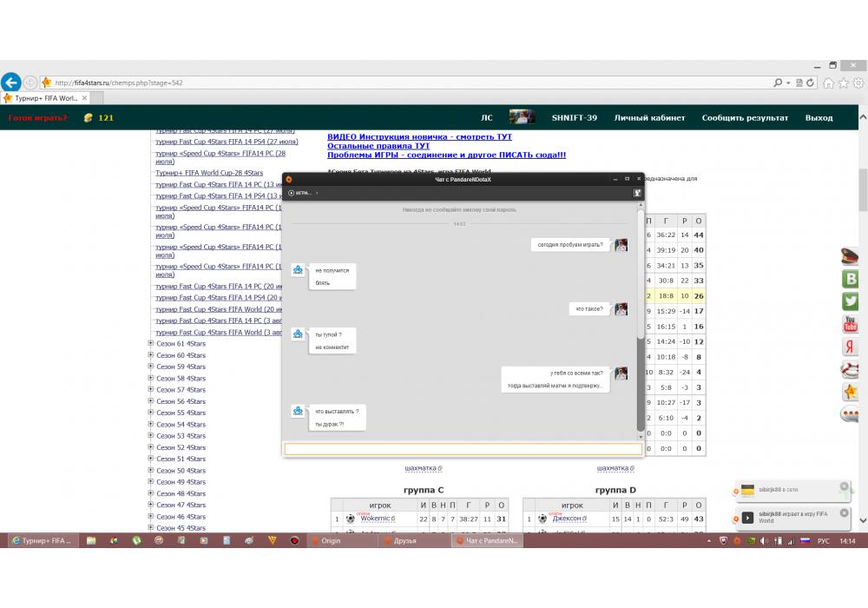
Task: Click the 'Готов играть?' header link
Action: click(x=37, y=117)
